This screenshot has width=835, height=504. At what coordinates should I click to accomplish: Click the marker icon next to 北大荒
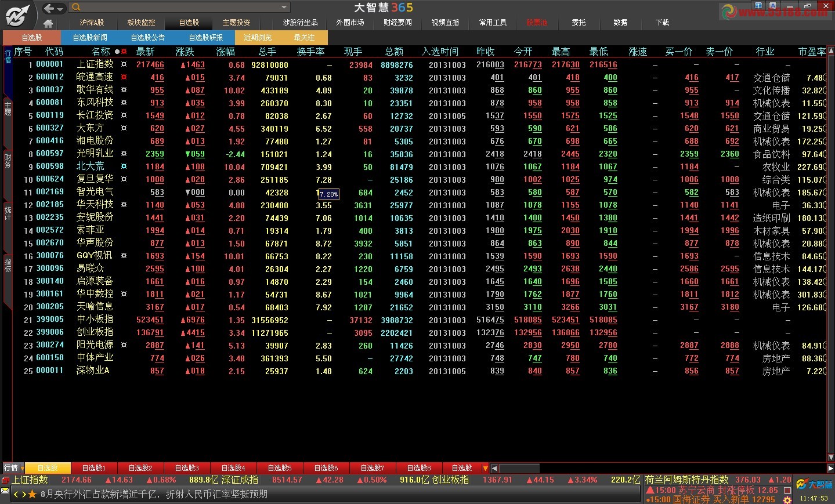point(124,166)
